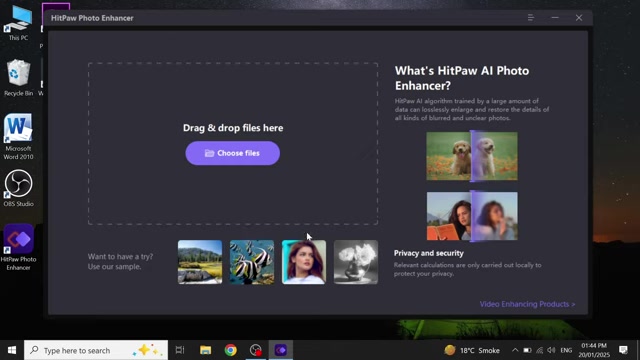The height and width of the screenshot is (360, 640).
Task: Click the puppy before-after comparison image
Action: [472, 156]
